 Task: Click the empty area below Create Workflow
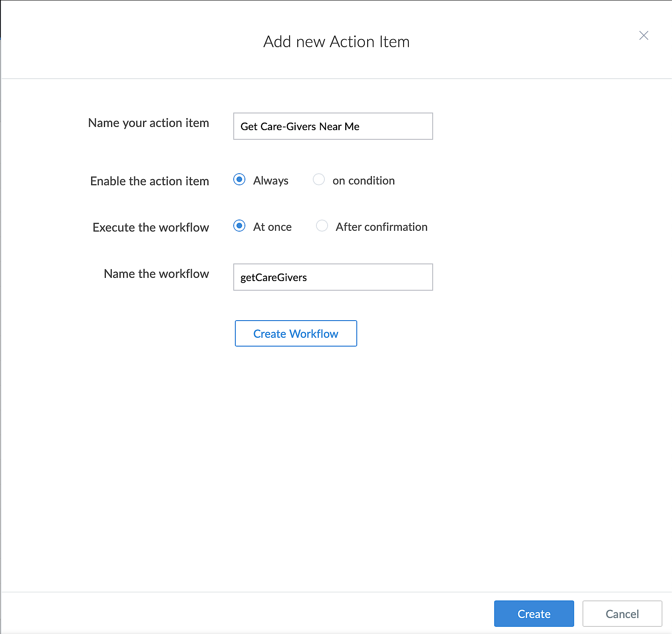(336, 459)
